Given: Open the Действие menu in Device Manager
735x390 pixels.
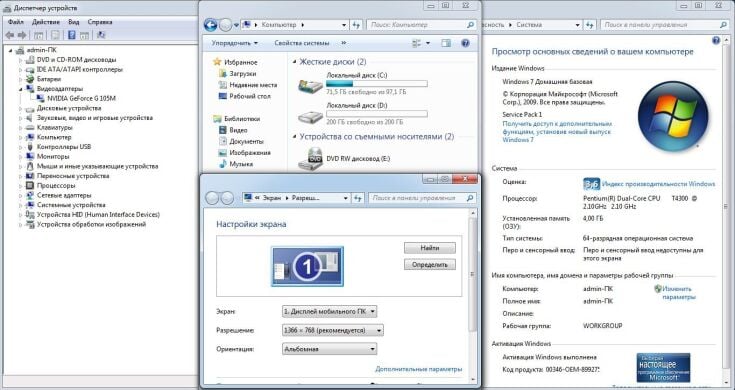Looking at the screenshot, I should [46, 22].
